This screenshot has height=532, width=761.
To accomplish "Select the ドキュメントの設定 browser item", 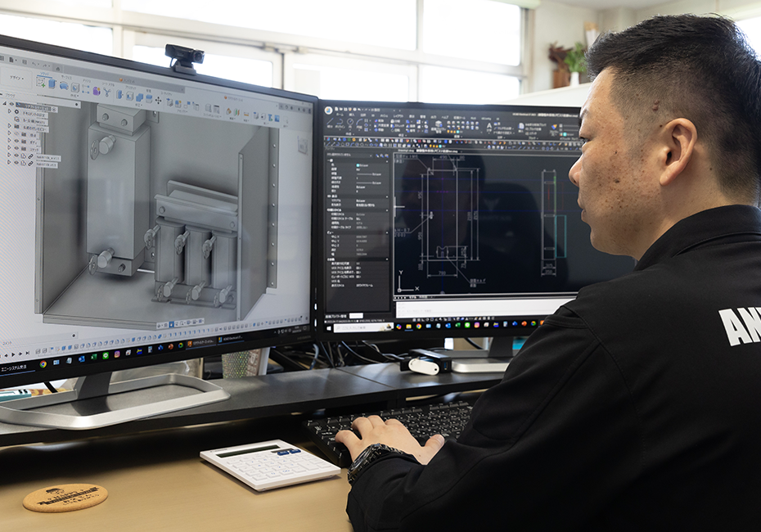I will [x=35, y=114].
